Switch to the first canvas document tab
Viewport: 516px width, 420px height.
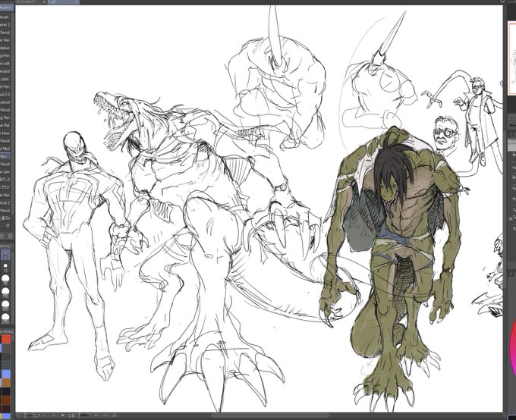(x=31, y=2)
